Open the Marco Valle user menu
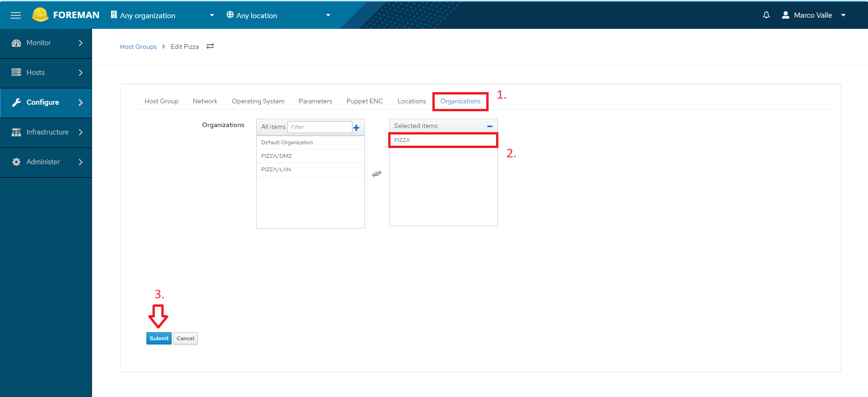868x397 pixels. [x=814, y=15]
